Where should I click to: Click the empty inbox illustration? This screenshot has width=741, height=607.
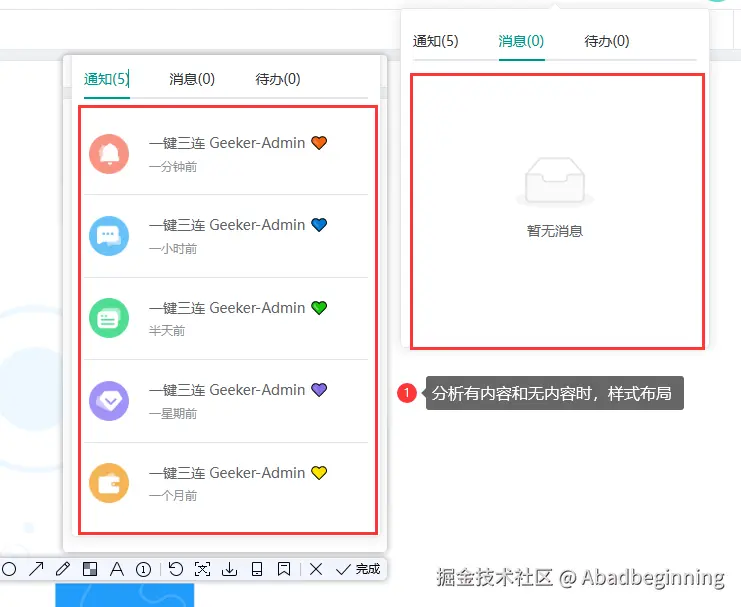pos(555,182)
